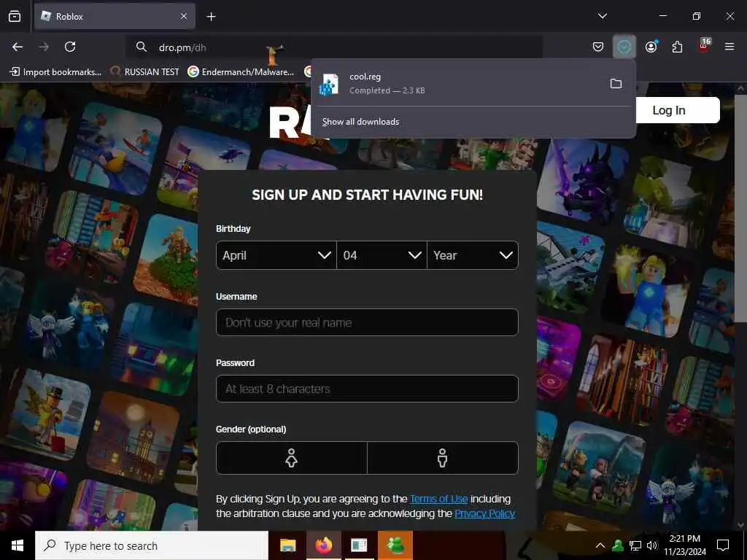
Task: Open a new browser tab
Action: pos(211,17)
